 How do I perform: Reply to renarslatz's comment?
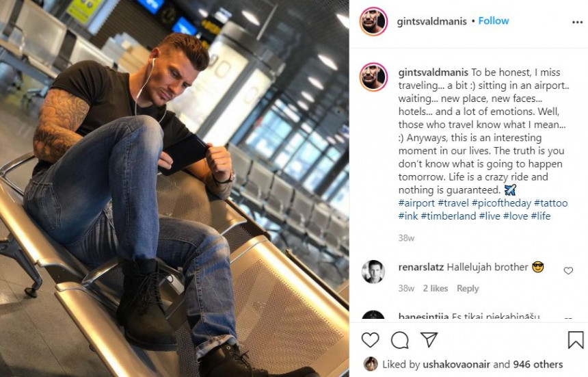point(468,288)
